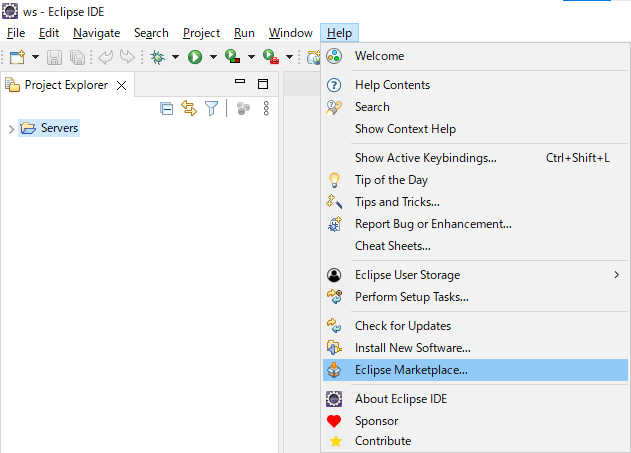The width and height of the screenshot is (631, 453).
Task: Select the Servers folder
Action: (x=49, y=128)
